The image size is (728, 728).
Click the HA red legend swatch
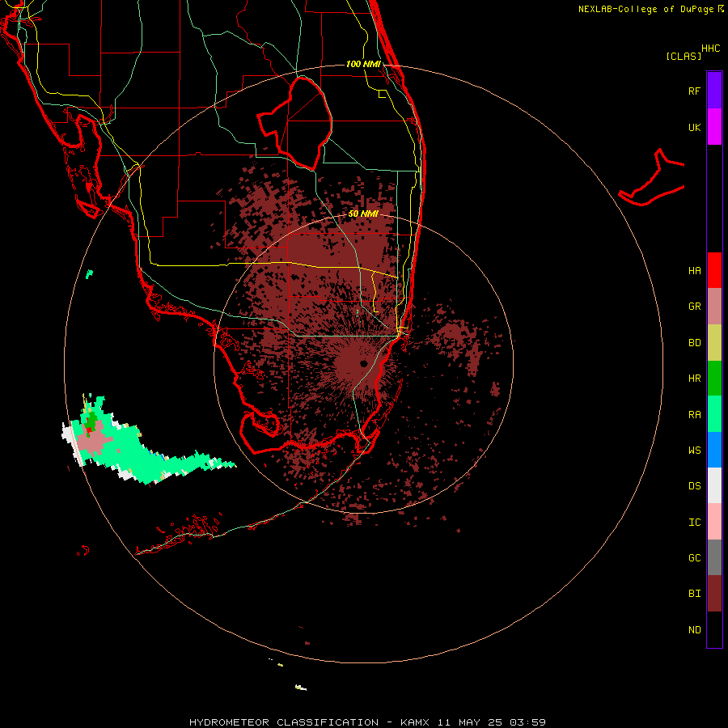(x=714, y=270)
